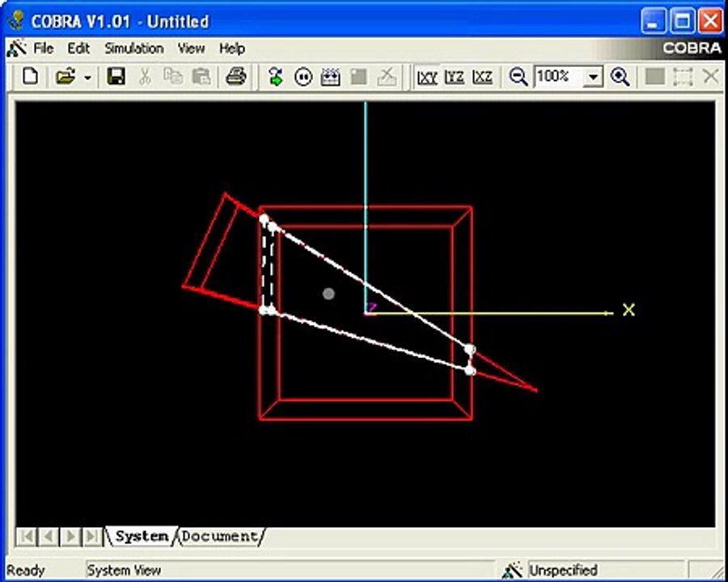This screenshot has width=728, height=582.
Task: Jump to the first tab with the scroll arrow
Action: point(27,537)
